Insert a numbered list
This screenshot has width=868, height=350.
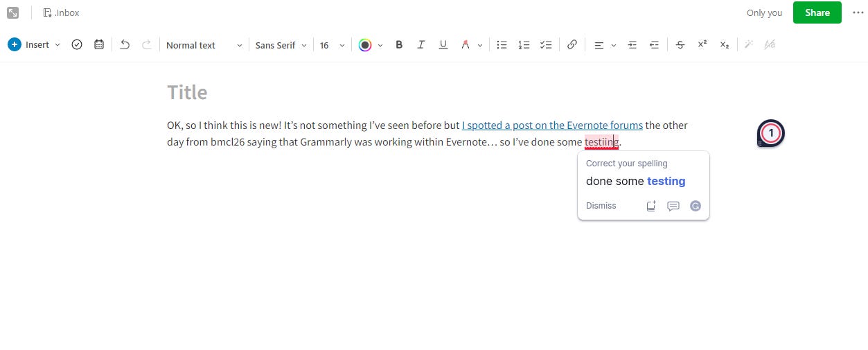tap(524, 45)
